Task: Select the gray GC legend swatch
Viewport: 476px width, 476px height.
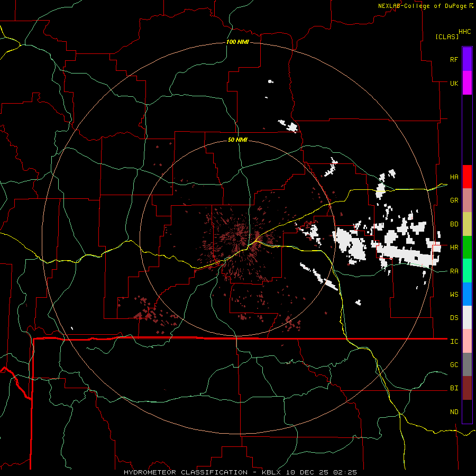Action: 467,364
